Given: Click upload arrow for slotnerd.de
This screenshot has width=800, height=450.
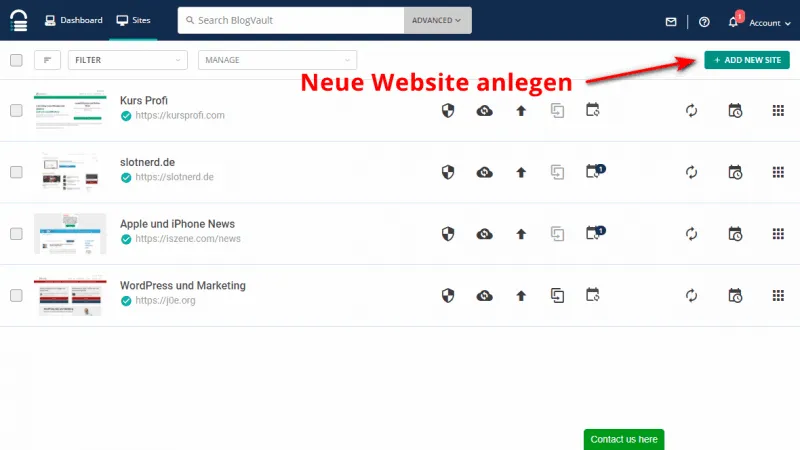Looking at the screenshot, I should point(521,172).
